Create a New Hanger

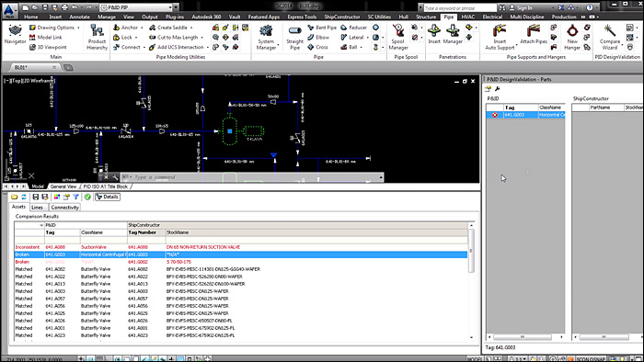point(572,37)
